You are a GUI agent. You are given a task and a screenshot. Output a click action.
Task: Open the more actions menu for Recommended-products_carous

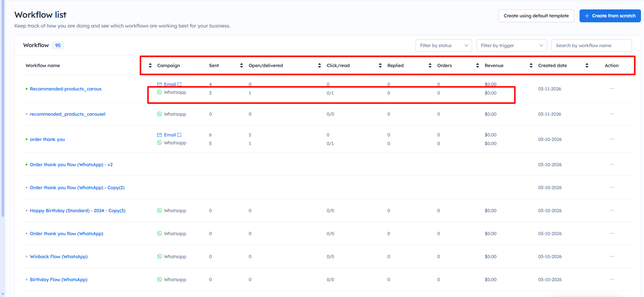611,89
